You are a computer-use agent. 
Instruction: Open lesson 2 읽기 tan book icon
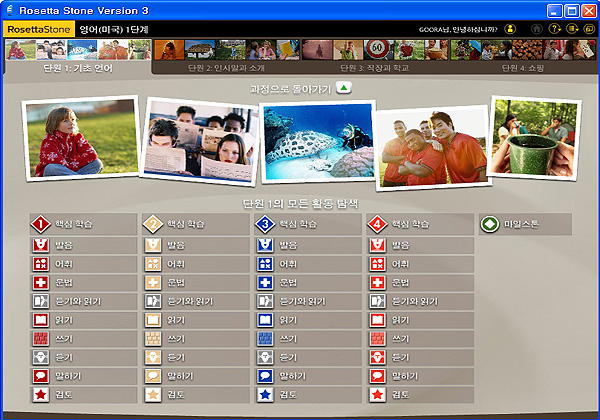(153, 320)
